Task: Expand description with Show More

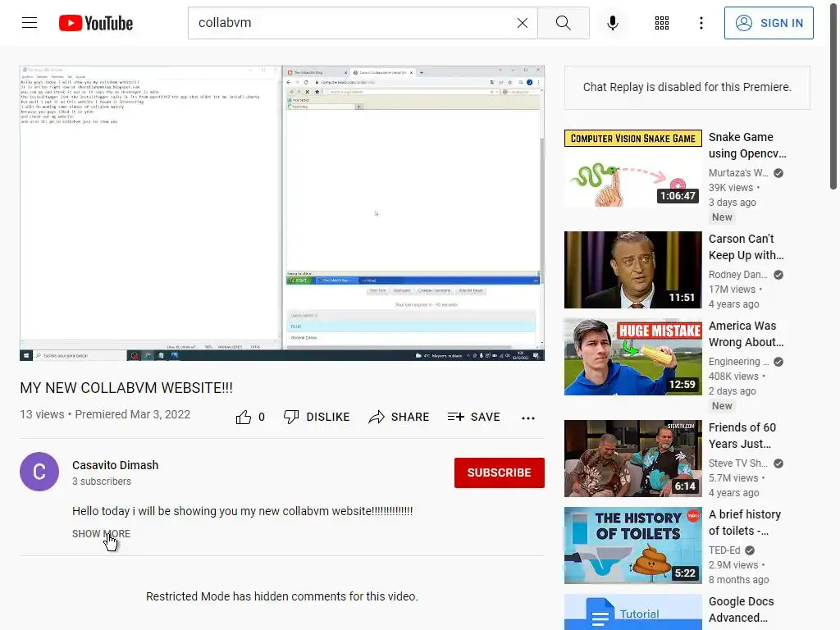Action: (x=101, y=533)
